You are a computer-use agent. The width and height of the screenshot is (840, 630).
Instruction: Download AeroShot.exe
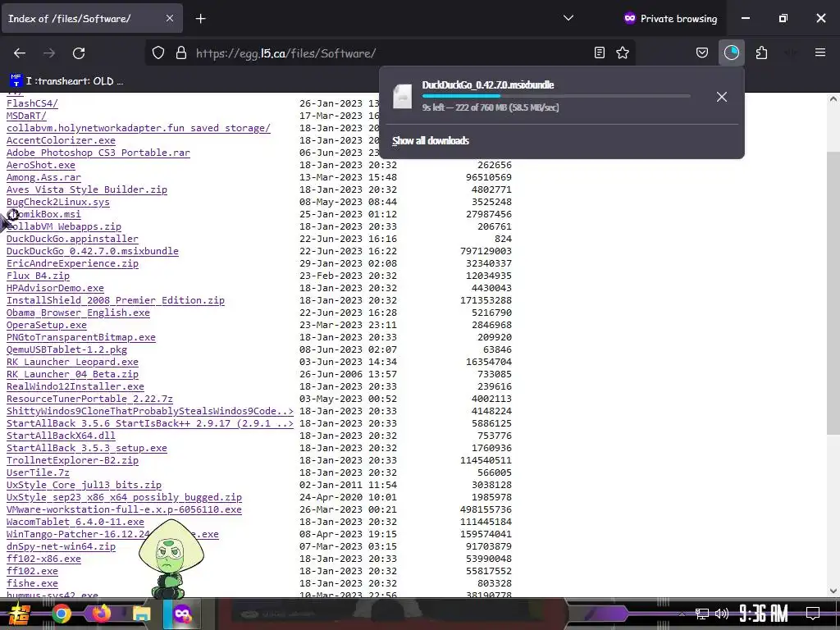tap(41, 165)
